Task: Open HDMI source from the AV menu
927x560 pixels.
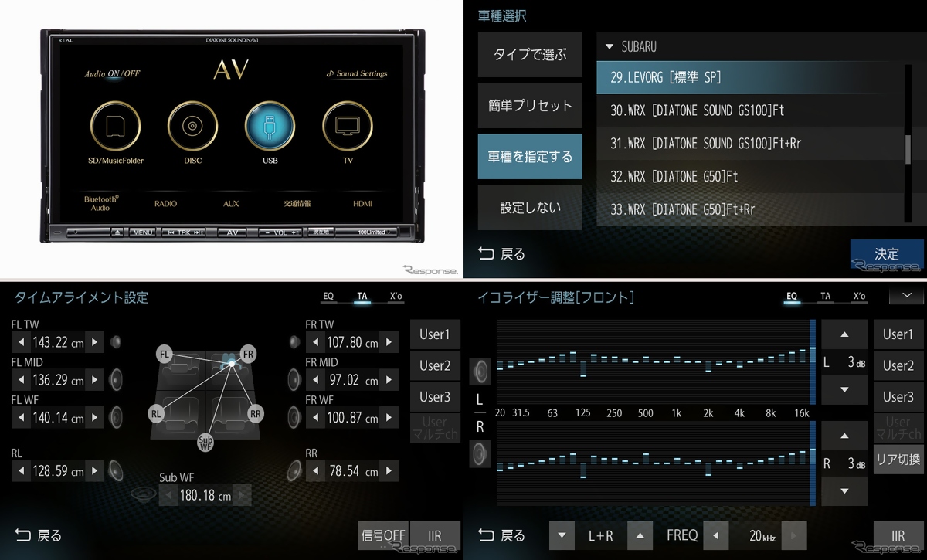Action: pos(363,204)
